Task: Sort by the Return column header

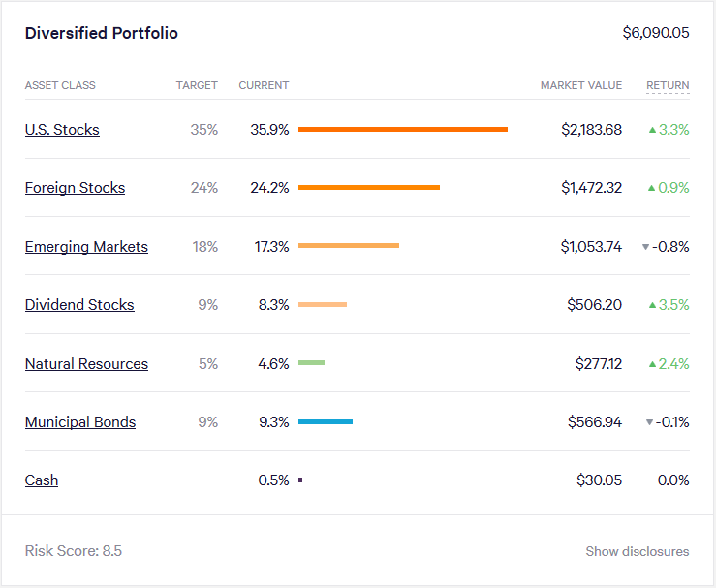Action: click(x=668, y=85)
